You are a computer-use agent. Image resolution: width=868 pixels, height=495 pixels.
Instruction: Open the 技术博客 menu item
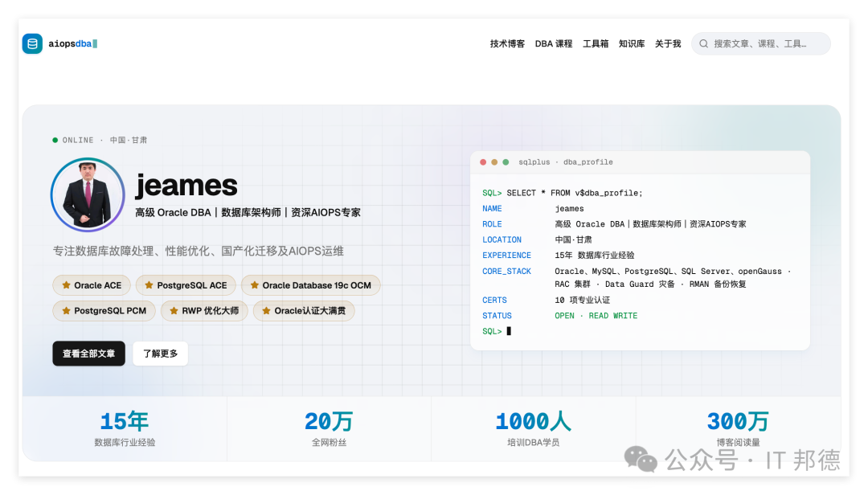point(507,43)
